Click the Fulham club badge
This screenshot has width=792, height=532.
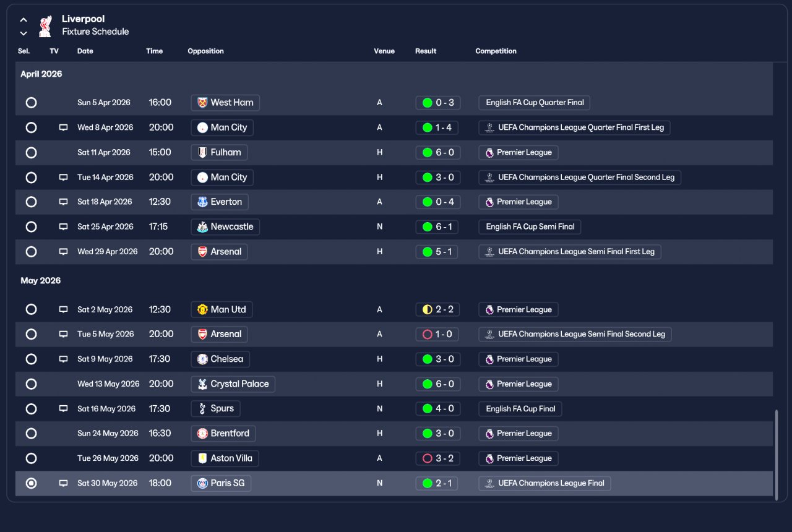202,152
